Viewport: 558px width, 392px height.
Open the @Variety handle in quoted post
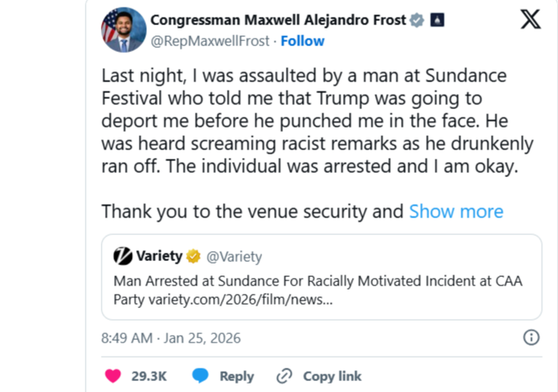(234, 256)
